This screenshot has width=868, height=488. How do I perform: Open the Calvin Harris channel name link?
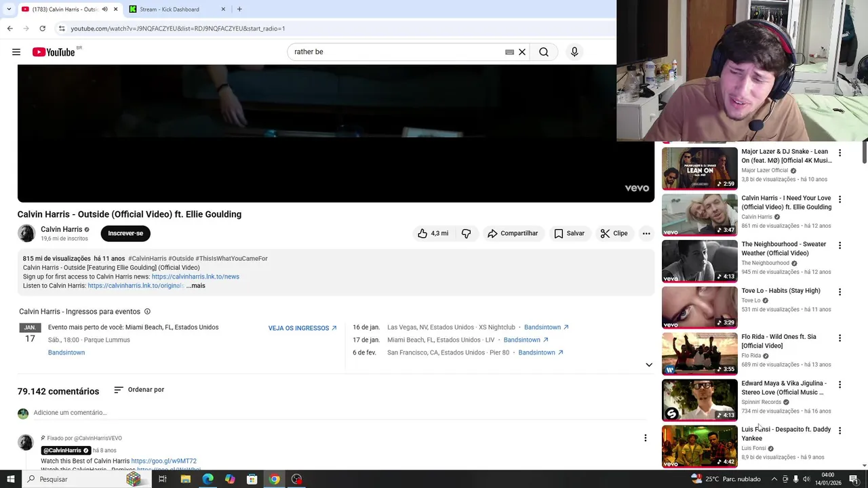[61, 229]
